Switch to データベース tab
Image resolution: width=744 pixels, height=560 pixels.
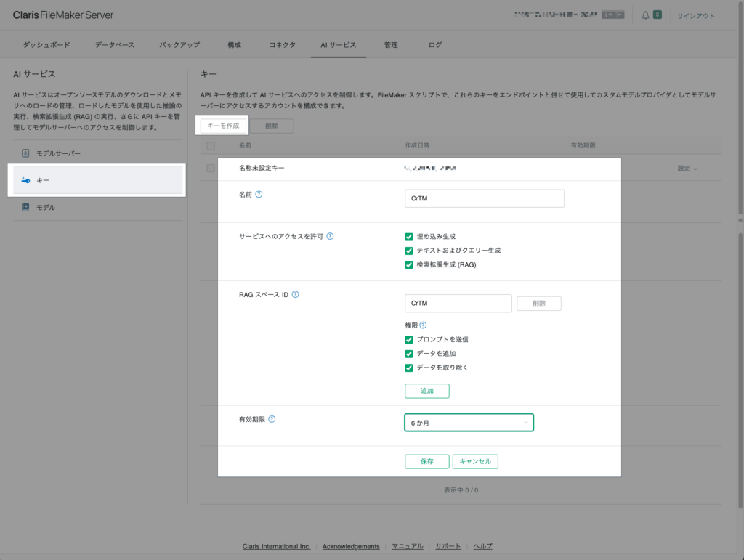[115, 45]
